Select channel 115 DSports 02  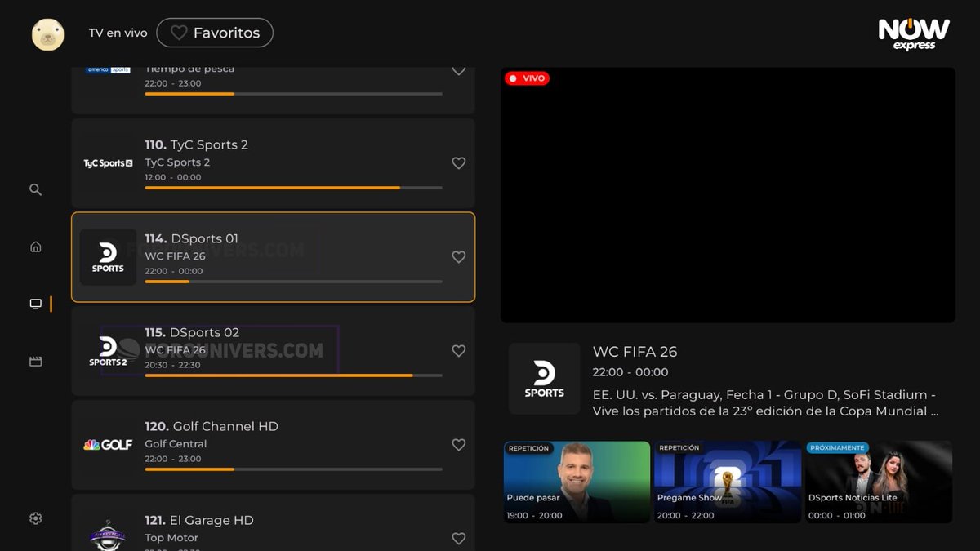point(273,351)
